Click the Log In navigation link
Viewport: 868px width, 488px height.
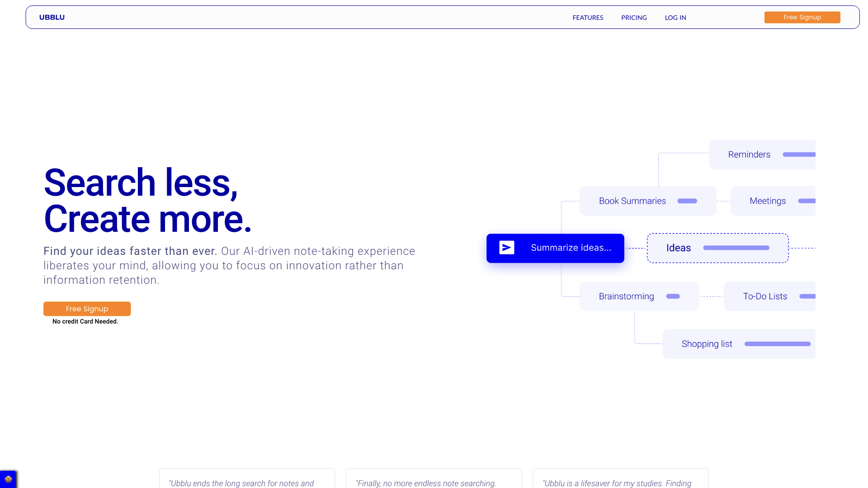click(x=675, y=17)
